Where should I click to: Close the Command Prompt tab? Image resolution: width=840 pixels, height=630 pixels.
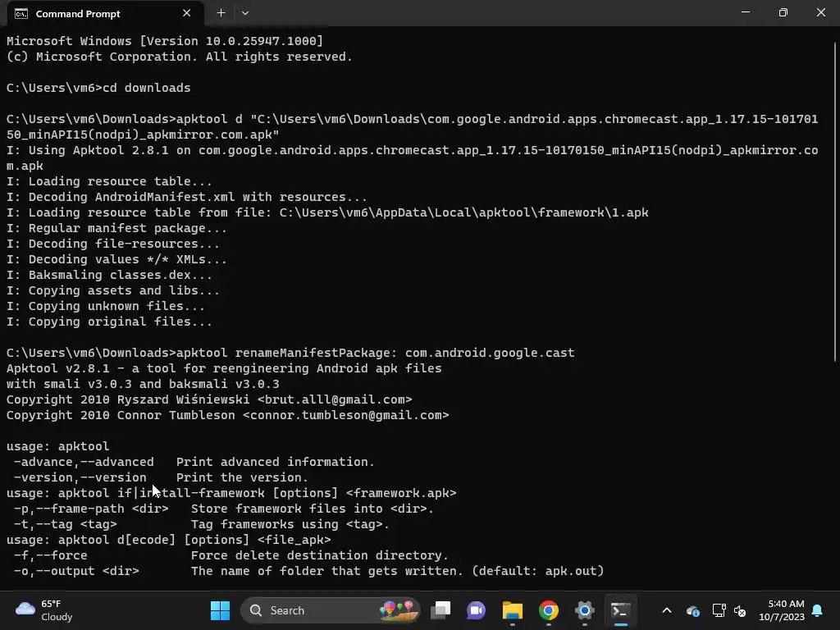pos(186,13)
